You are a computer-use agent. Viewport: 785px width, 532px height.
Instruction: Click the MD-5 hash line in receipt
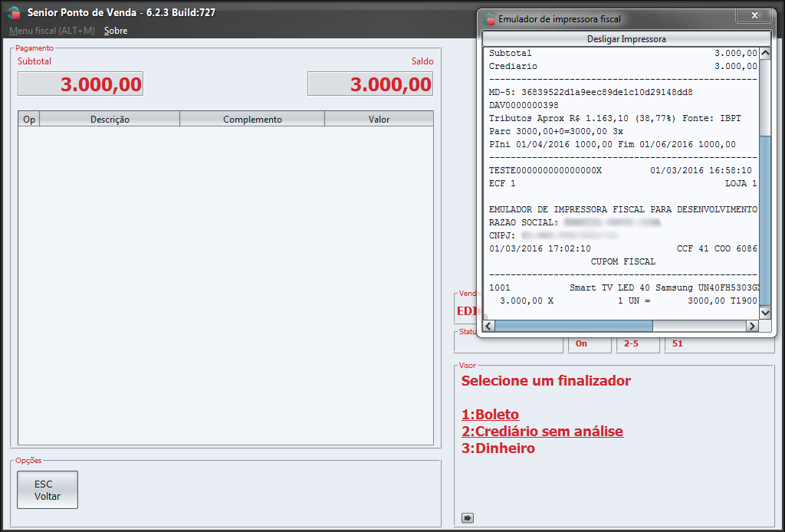click(591, 93)
